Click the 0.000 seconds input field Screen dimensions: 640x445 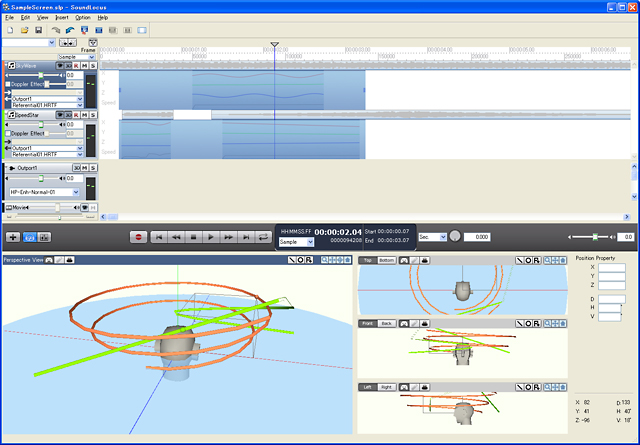[477, 237]
